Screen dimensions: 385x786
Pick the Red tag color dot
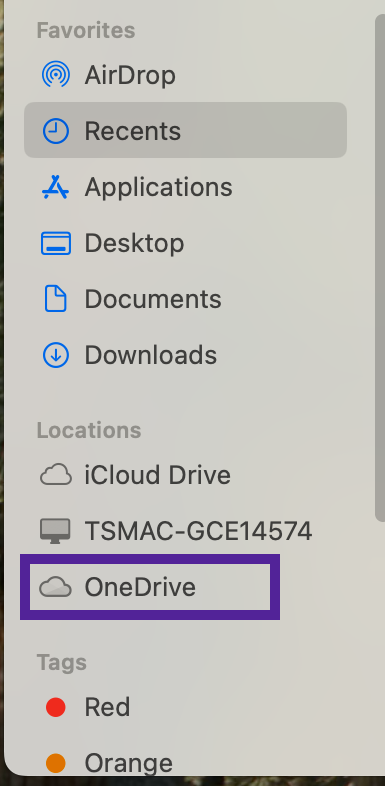56,707
